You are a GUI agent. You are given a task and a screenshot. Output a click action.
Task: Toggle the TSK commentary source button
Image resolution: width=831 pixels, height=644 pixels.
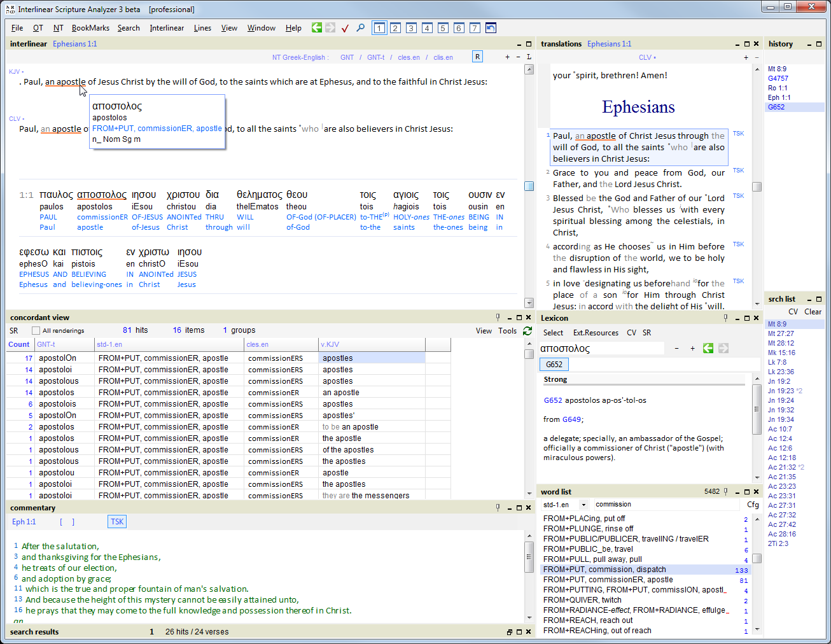point(117,522)
